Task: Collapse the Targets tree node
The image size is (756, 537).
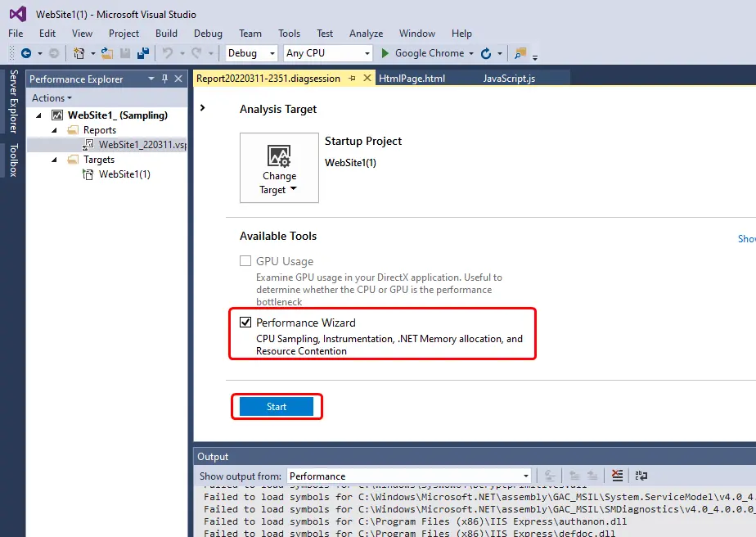Action: pyautogui.click(x=54, y=160)
